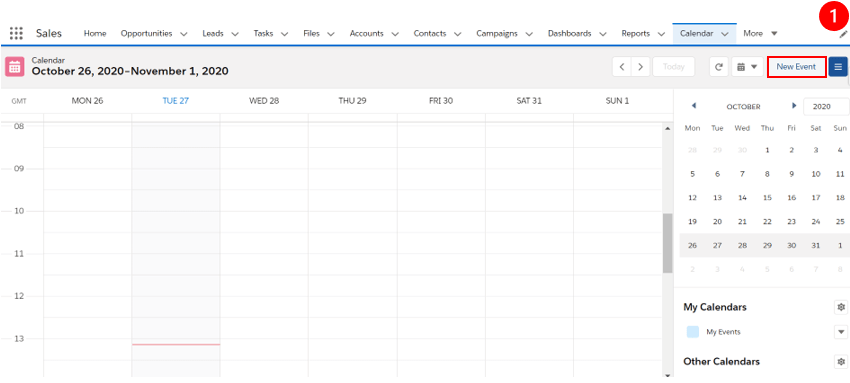Click the OCTOBER month label
850x383 pixels.
[x=743, y=107]
